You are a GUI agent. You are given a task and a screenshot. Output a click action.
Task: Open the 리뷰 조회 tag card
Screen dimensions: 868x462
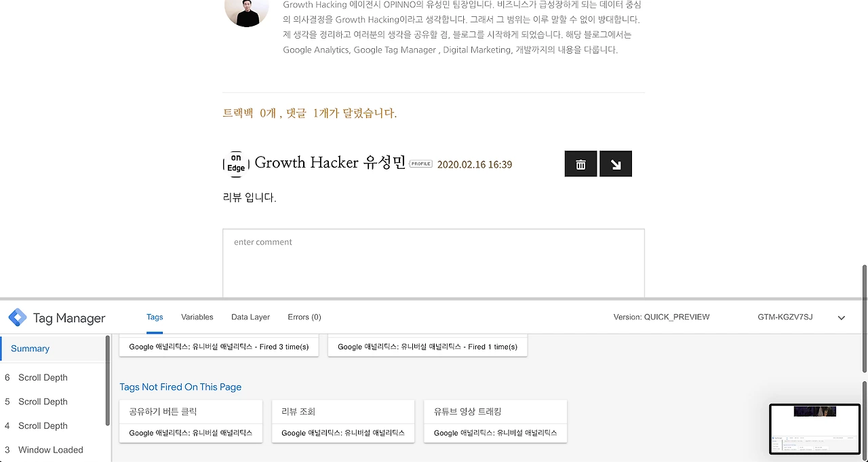pos(343,421)
